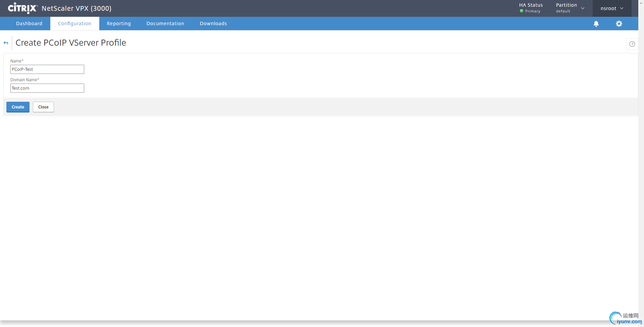Open the Reporting tab

click(x=119, y=24)
